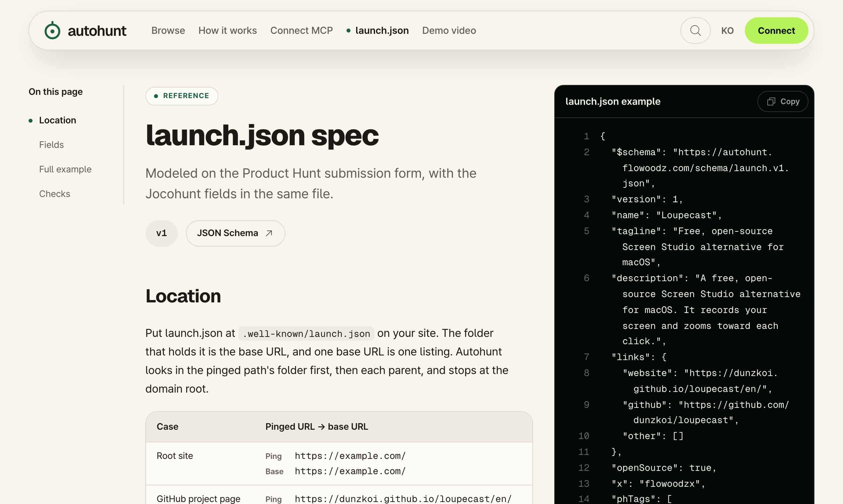
Task: Click the "links": { code line
Action: [x=639, y=357]
